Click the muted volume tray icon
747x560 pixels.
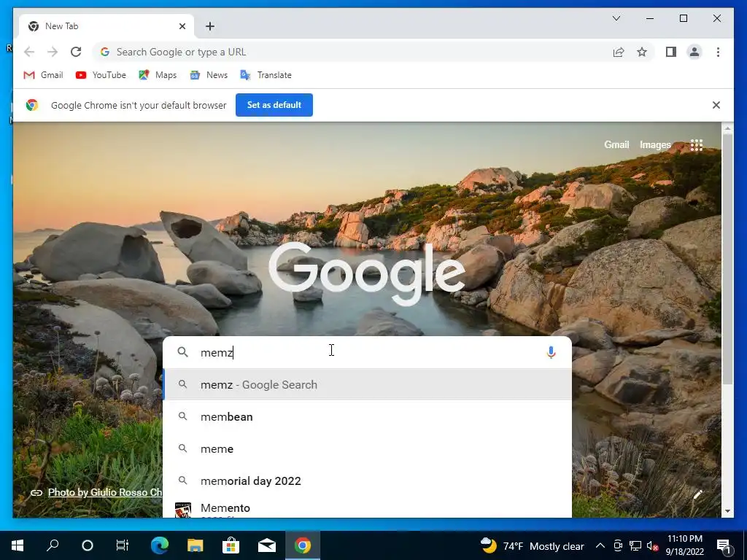pyautogui.click(x=653, y=546)
